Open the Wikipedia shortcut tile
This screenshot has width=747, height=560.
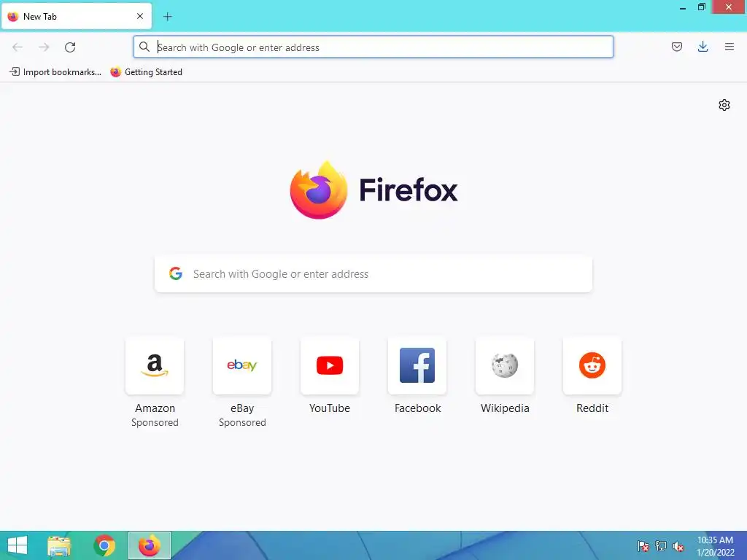coord(505,366)
